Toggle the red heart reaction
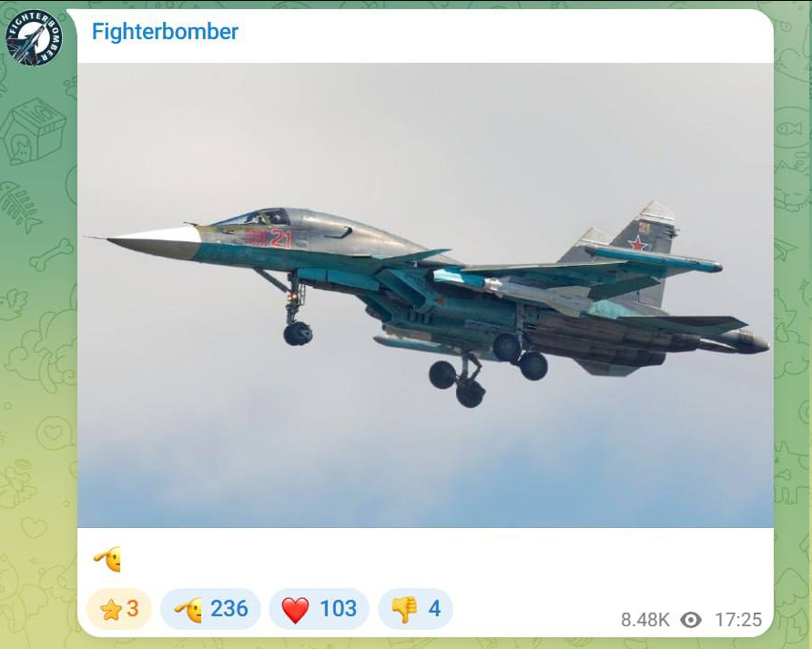This screenshot has height=649, width=812. (x=319, y=609)
